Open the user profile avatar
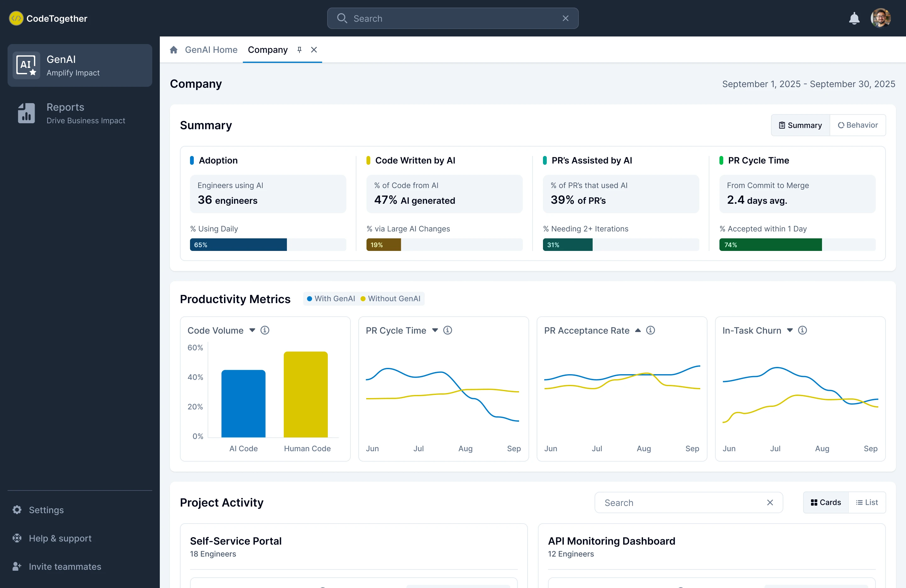 click(880, 18)
